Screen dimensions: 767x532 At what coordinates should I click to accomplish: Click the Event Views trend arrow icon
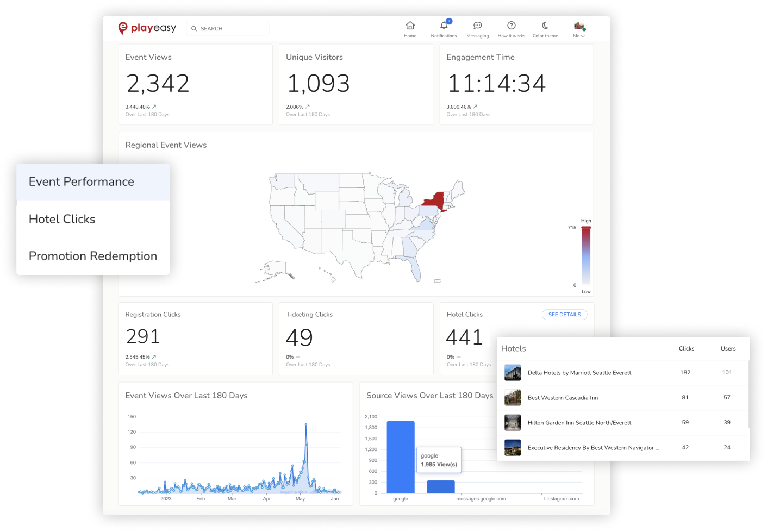click(154, 107)
